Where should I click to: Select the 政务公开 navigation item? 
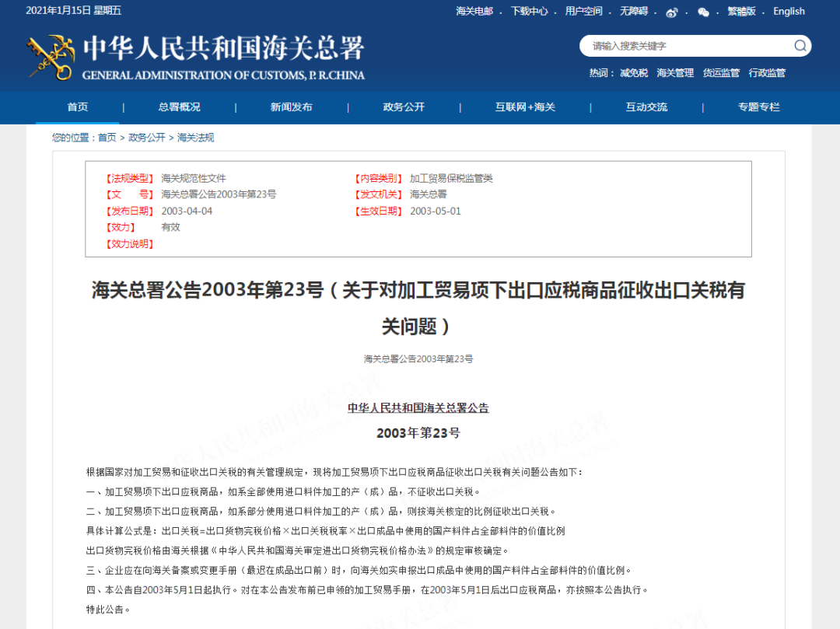point(404,107)
